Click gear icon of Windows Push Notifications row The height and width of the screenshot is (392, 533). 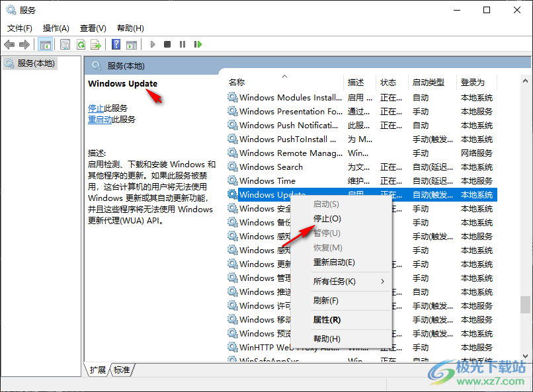233,126
